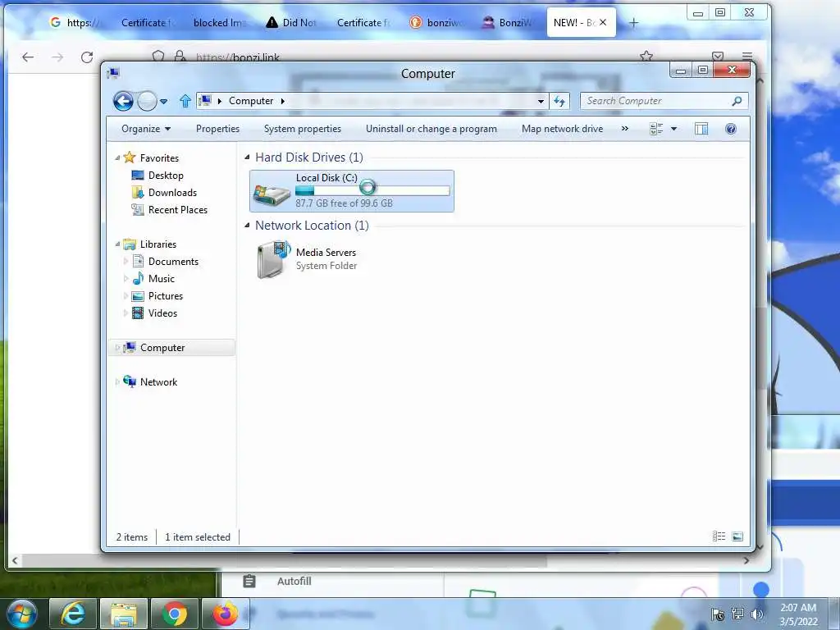The height and width of the screenshot is (630, 840).
Task: Open the Organize menu
Action: (x=146, y=129)
